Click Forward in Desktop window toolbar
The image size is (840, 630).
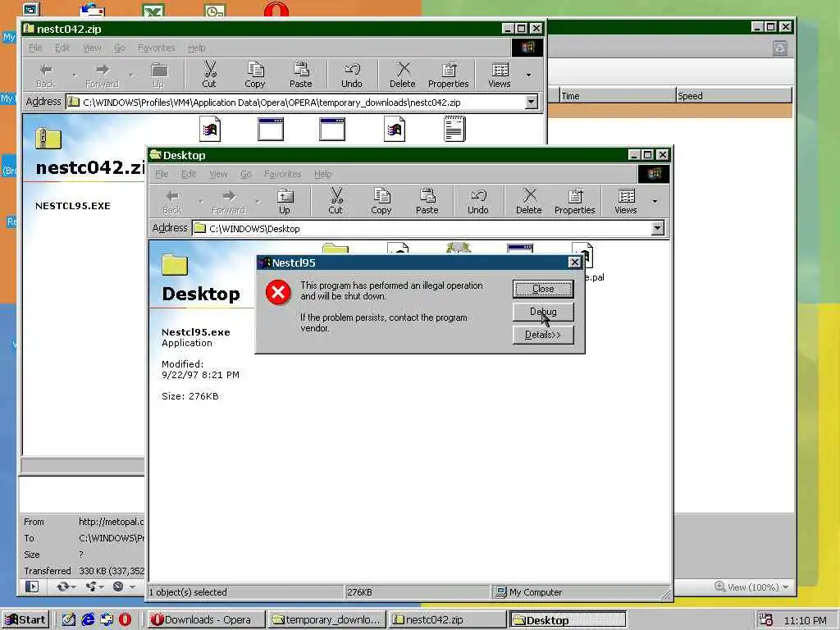228,202
